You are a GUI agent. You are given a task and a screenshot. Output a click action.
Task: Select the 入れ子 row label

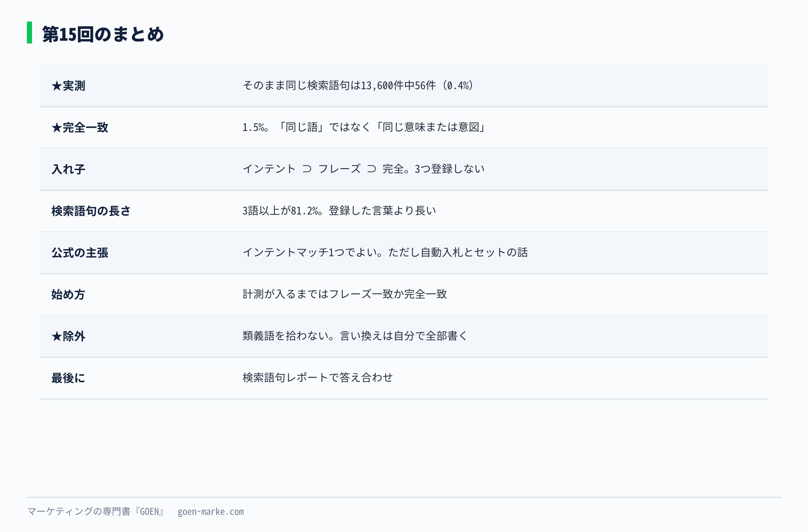point(68,169)
